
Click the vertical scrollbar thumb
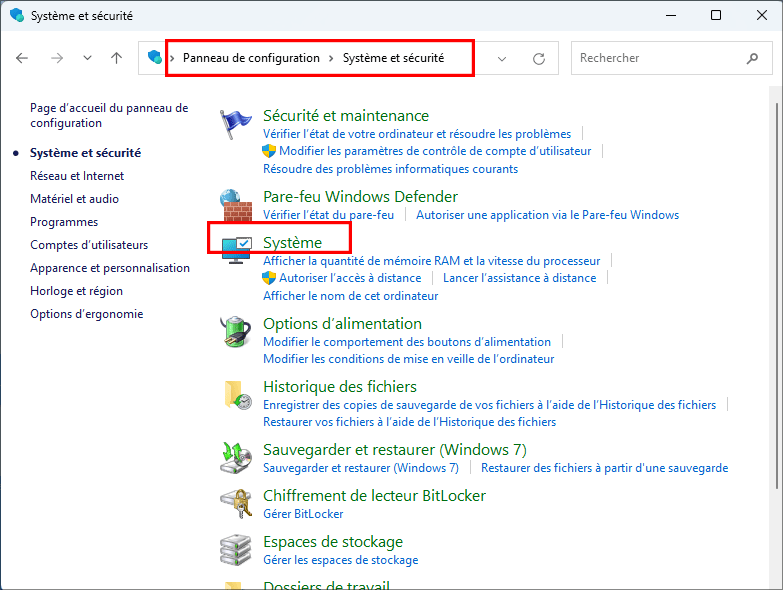777,295
